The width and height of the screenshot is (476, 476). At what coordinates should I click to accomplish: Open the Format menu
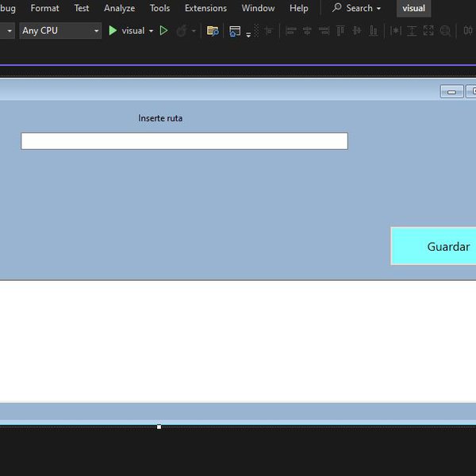click(x=44, y=8)
